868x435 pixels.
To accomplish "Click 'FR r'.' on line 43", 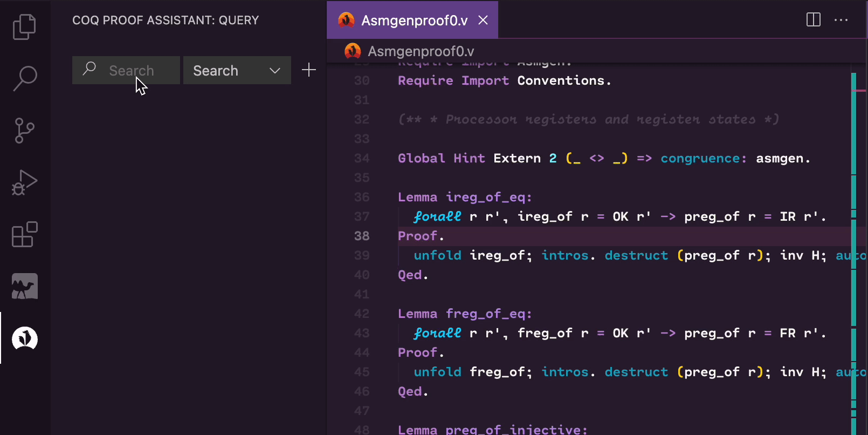I will [x=803, y=334].
